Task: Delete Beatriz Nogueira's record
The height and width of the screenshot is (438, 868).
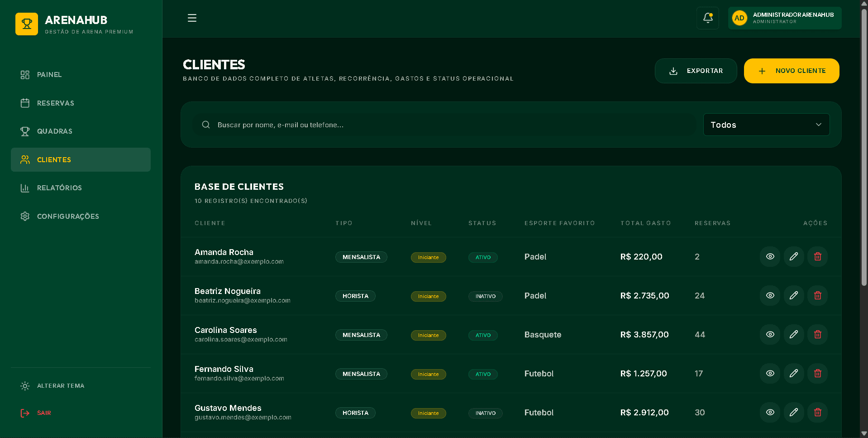Action: pyautogui.click(x=818, y=296)
